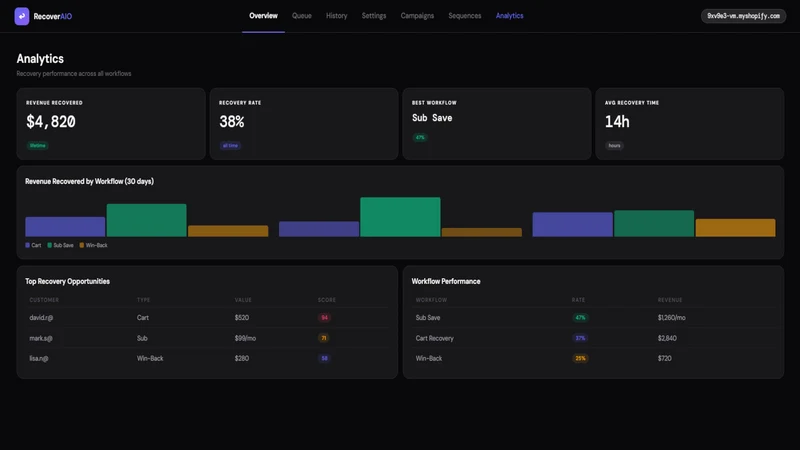Click the Workflow Performance heading
Screen dimensions: 800x450
pos(445,281)
